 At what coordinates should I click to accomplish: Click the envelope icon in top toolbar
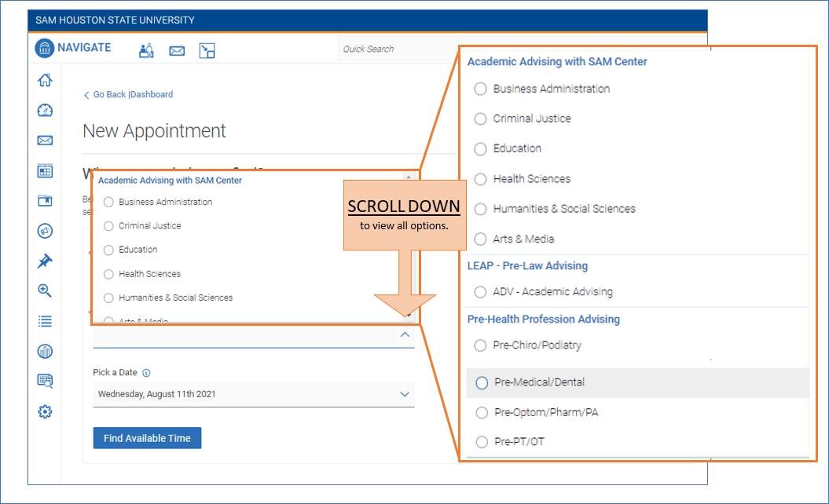coord(177,51)
